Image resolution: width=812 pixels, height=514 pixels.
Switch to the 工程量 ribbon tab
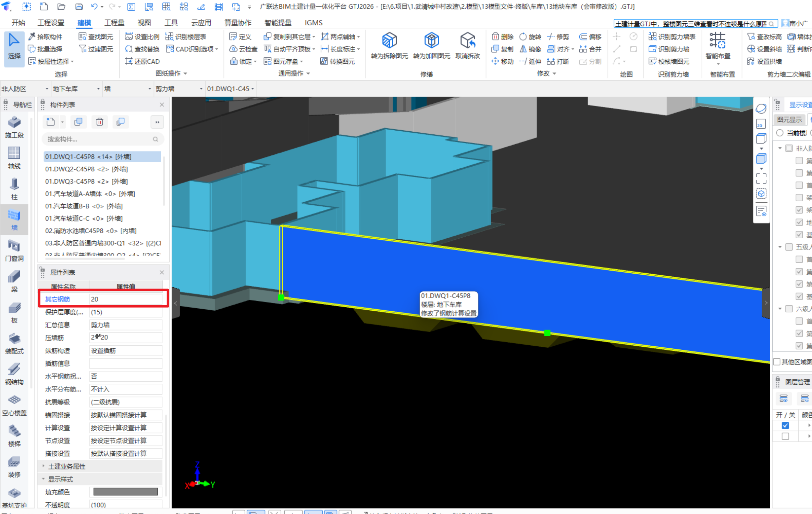114,23
